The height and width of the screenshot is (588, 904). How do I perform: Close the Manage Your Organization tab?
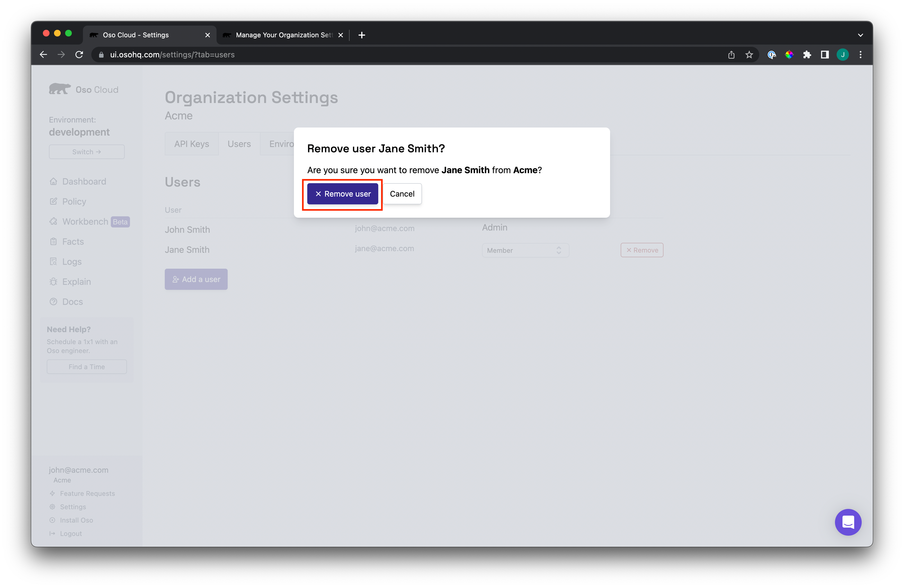coord(341,35)
